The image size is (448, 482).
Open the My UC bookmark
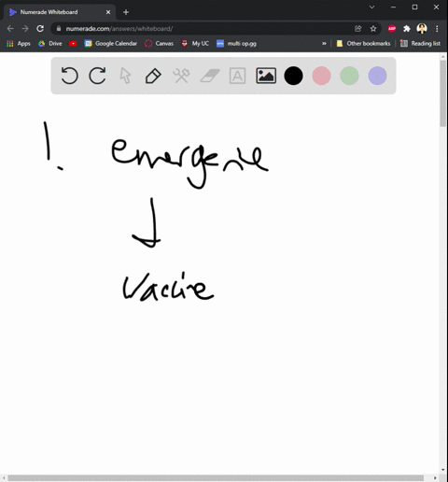click(195, 44)
